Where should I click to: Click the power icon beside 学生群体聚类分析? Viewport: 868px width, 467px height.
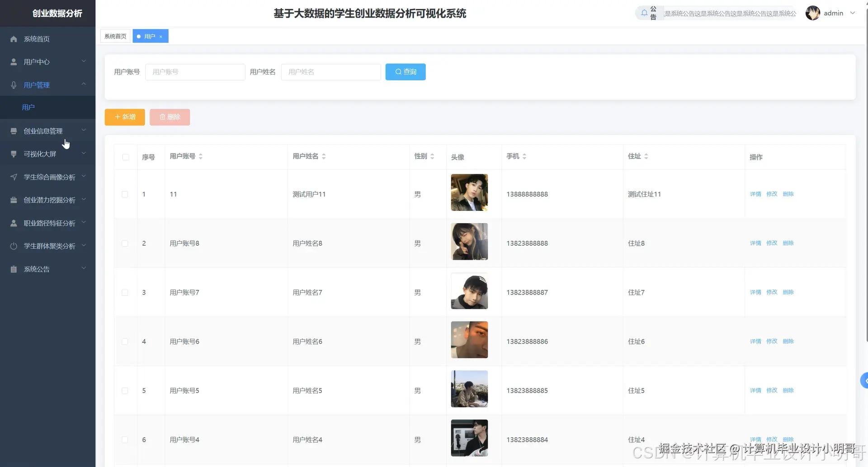coord(14,246)
